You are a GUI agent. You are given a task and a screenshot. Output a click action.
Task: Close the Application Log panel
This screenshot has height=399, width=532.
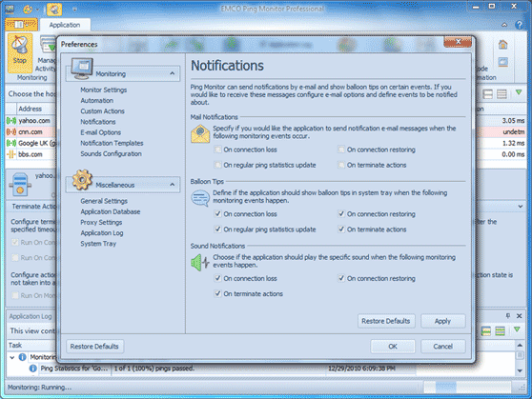point(519,316)
